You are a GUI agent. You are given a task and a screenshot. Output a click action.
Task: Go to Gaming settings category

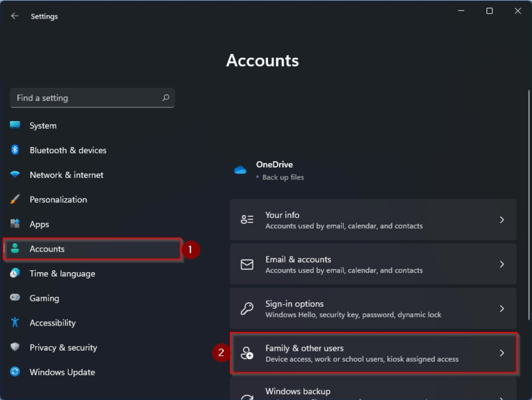pyautogui.click(x=44, y=298)
